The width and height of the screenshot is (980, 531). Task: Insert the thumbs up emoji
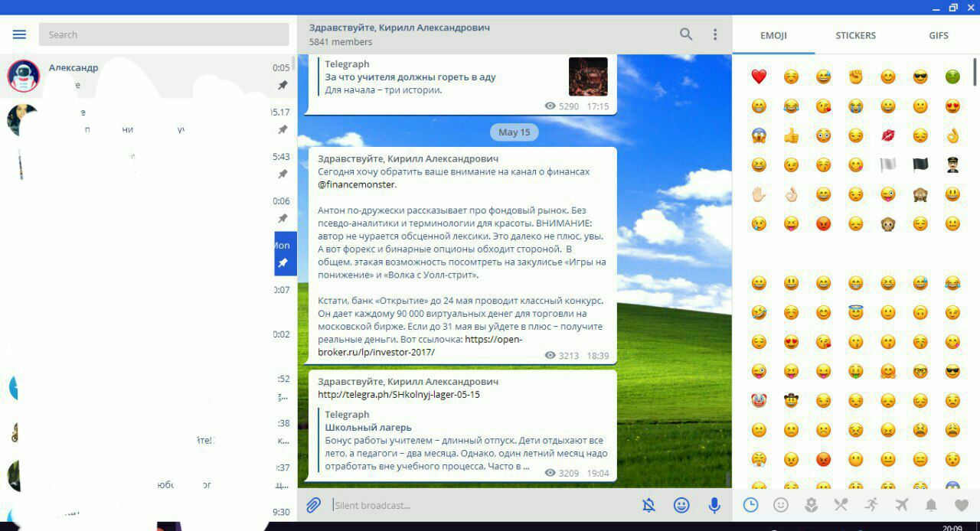click(791, 135)
